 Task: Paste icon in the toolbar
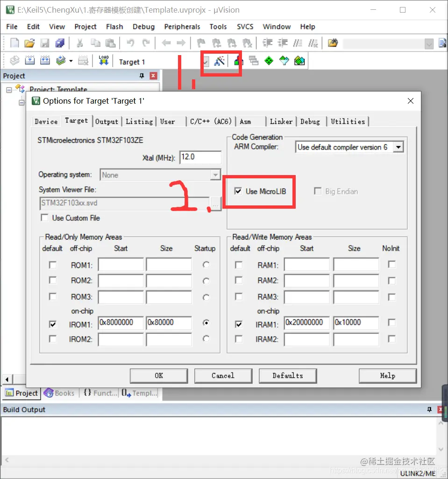point(110,43)
